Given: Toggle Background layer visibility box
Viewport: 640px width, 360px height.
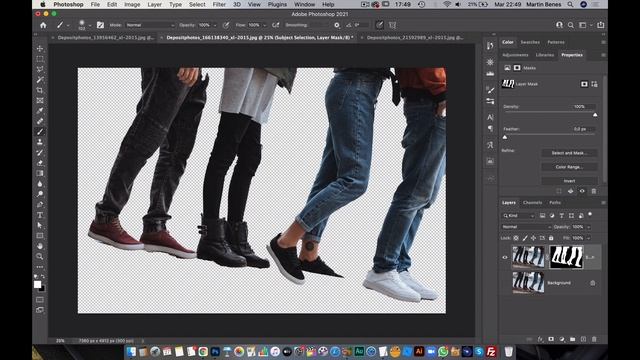Looking at the screenshot, I should pos(505,282).
